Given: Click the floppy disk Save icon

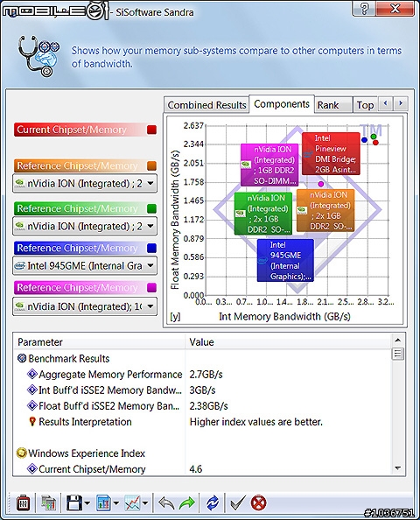Looking at the screenshot, I should (x=74, y=503).
